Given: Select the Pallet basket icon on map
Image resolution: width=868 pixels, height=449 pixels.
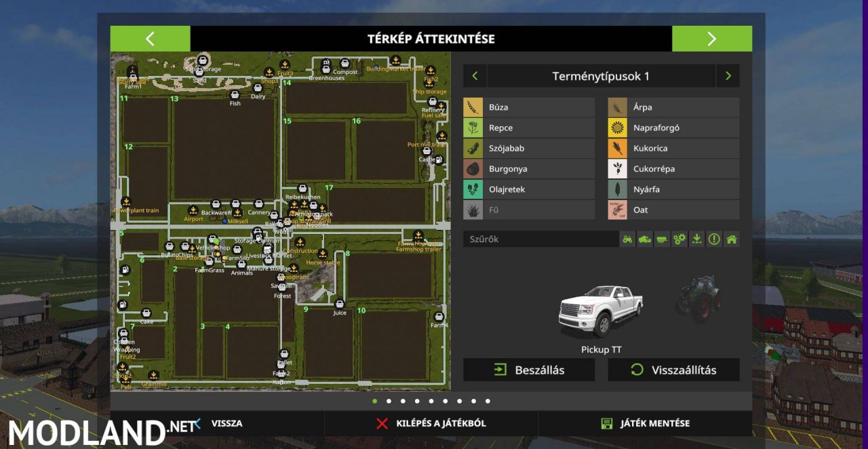Looking at the screenshot, I should pos(285,355).
